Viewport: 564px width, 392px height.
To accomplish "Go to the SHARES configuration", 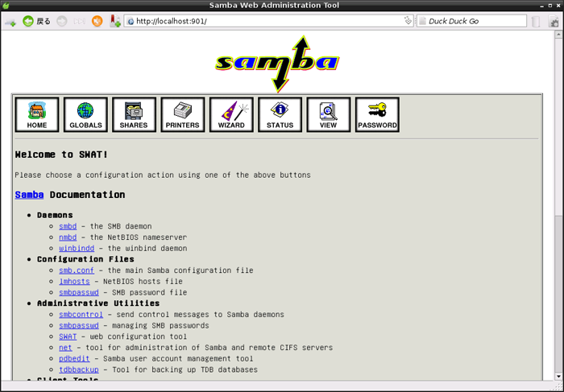I will click(135, 114).
